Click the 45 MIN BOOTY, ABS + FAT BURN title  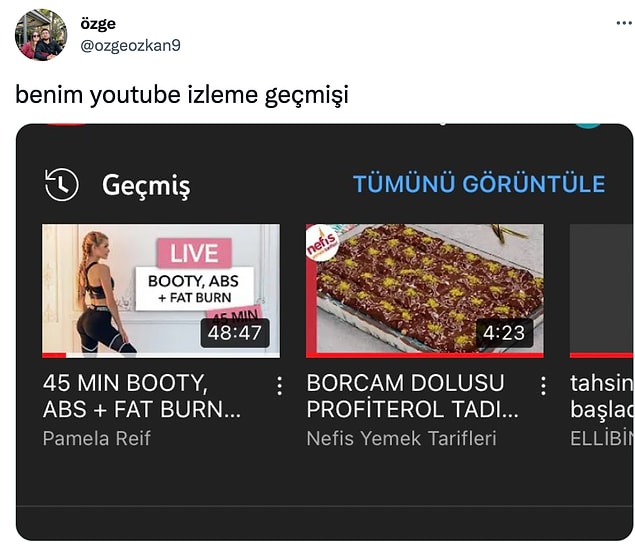142,396
